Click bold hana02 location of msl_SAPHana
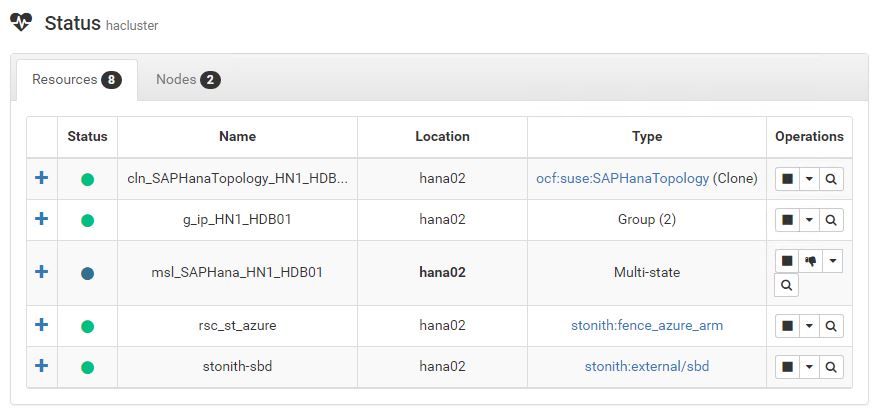 tap(442, 272)
